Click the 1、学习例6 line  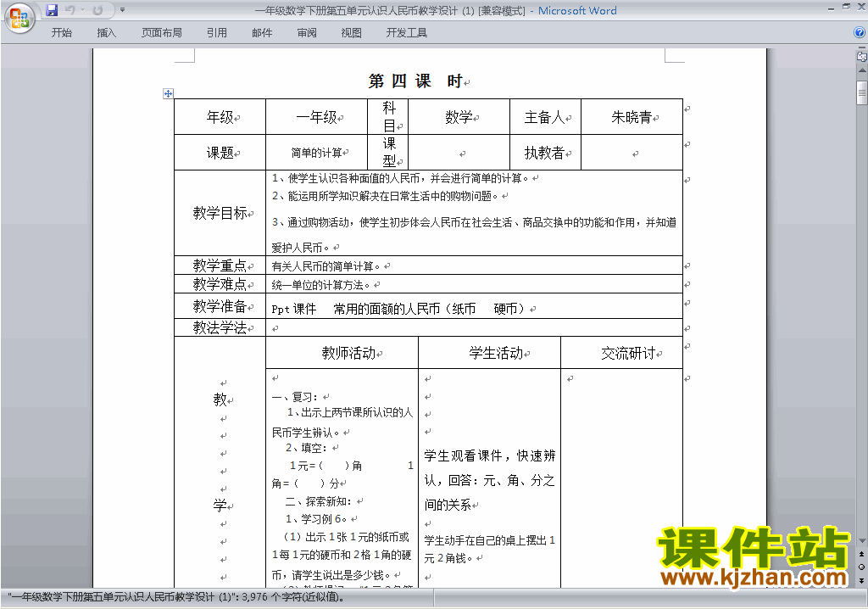(x=316, y=519)
